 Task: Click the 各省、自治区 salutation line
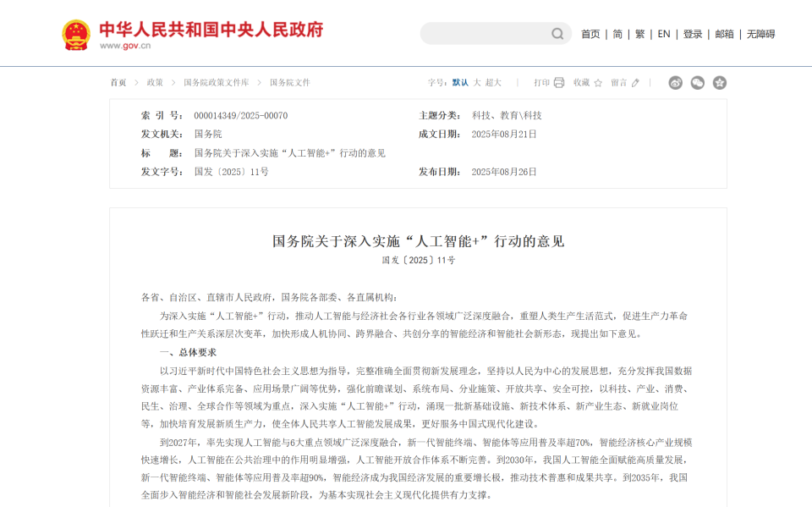(269, 298)
